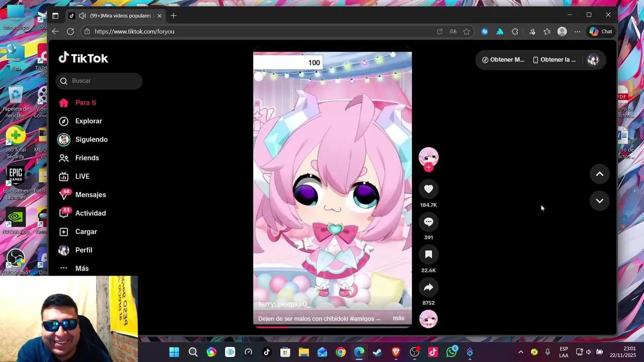
Task: Open the taskbar Search icon
Action: coord(193,352)
